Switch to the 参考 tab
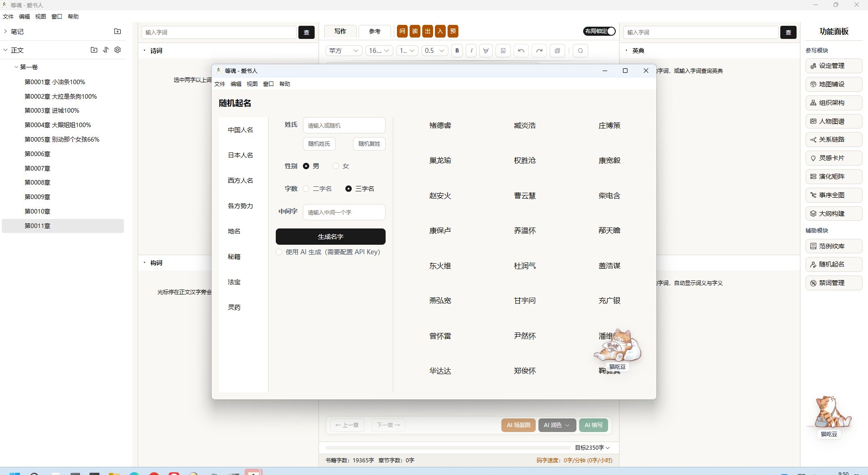The image size is (868, 475). point(375,31)
